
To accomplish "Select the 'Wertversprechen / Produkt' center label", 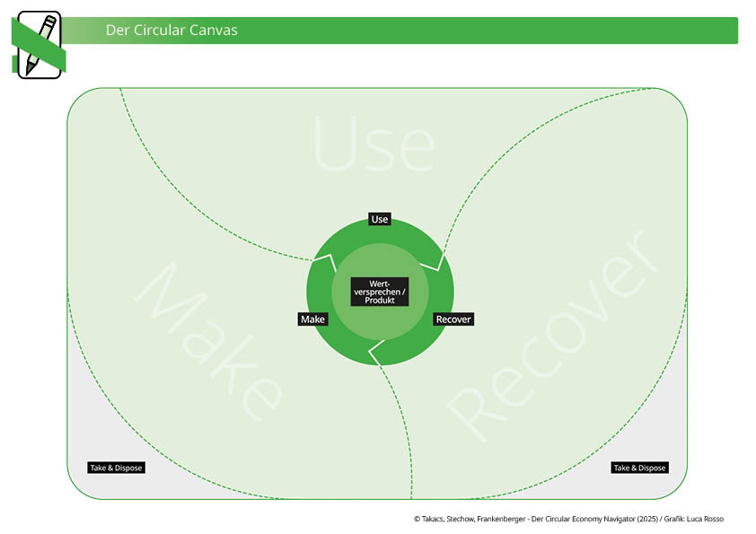I will click(x=380, y=292).
